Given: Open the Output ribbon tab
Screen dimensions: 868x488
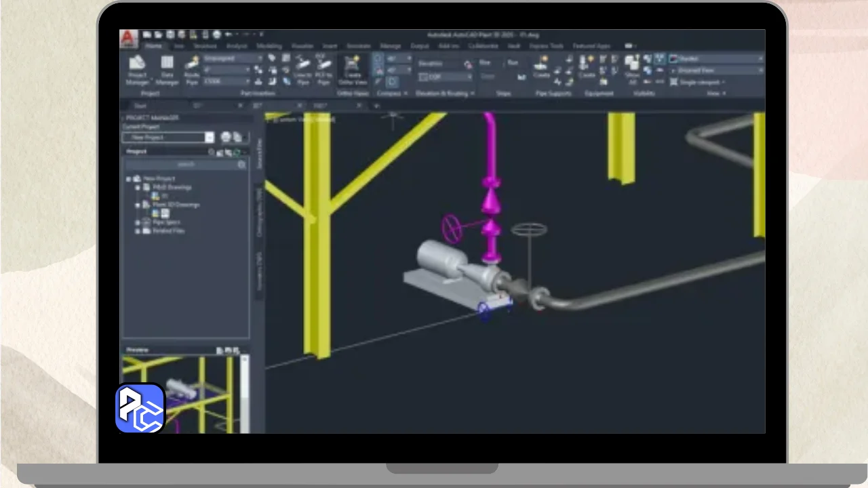Looking at the screenshot, I should click(420, 46).
